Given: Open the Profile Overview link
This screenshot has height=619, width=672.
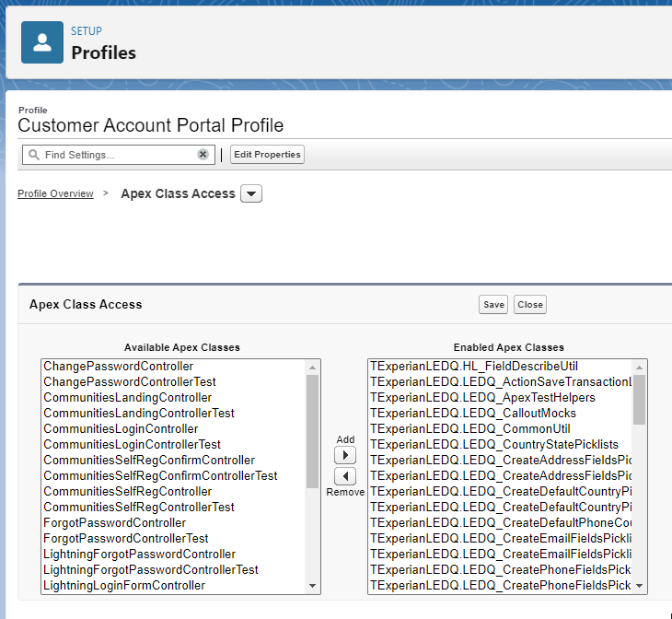Looking at the screenshot, I should click(55, 193).
